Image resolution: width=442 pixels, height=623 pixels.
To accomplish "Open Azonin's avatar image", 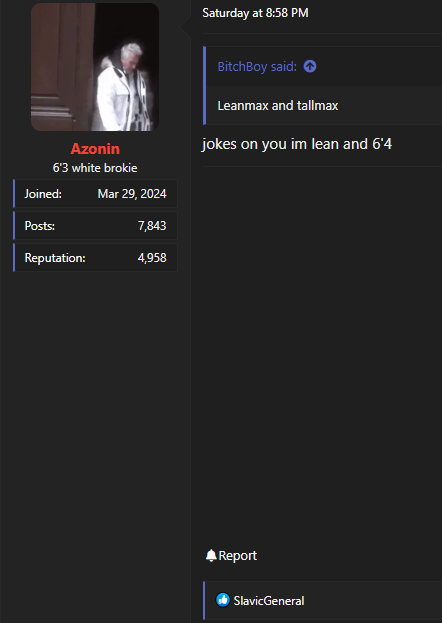I will [x=95, y=67].
